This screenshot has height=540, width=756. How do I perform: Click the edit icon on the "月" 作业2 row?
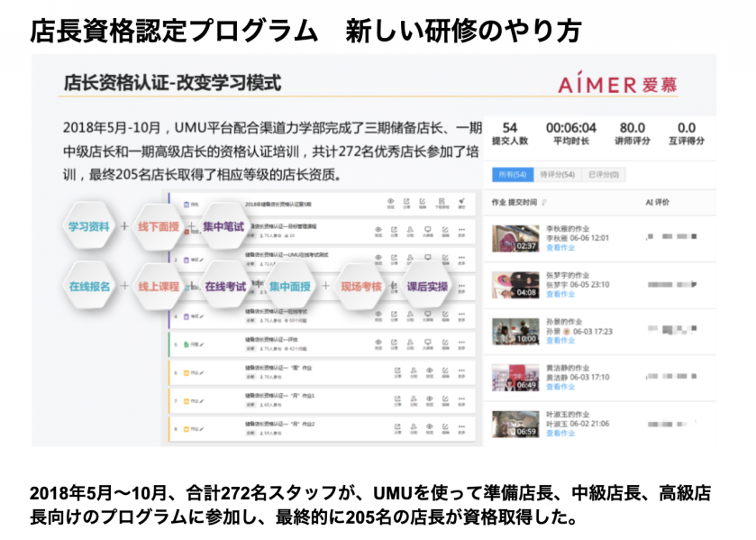[445, 427]
